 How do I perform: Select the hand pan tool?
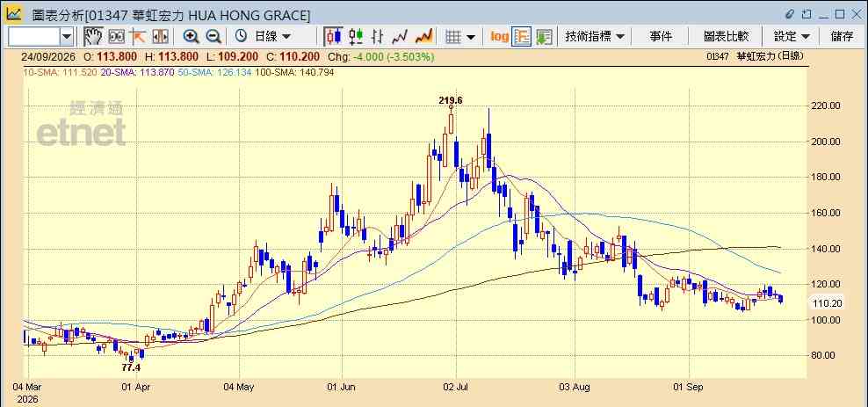(93, 37)
